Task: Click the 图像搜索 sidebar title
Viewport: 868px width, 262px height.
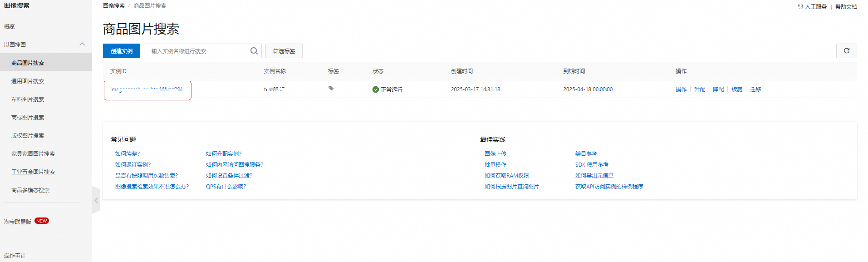Action: (17, 6)
